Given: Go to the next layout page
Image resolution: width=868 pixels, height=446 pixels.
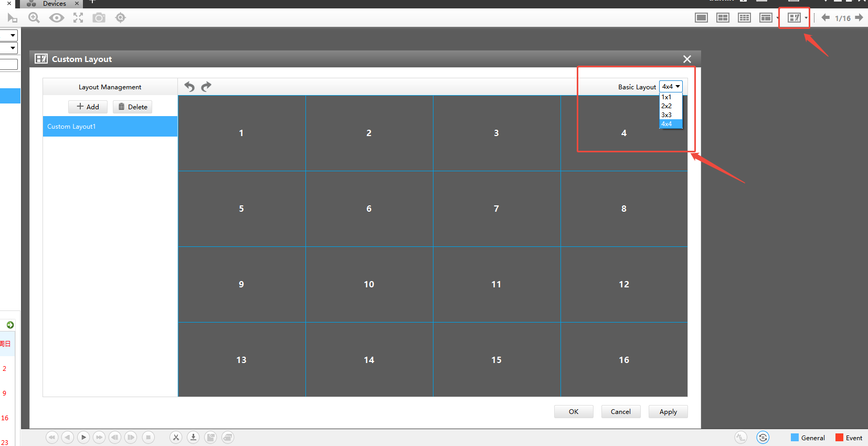Looking at the screenshot, I should pyautogui.click(x=859, y=18).
